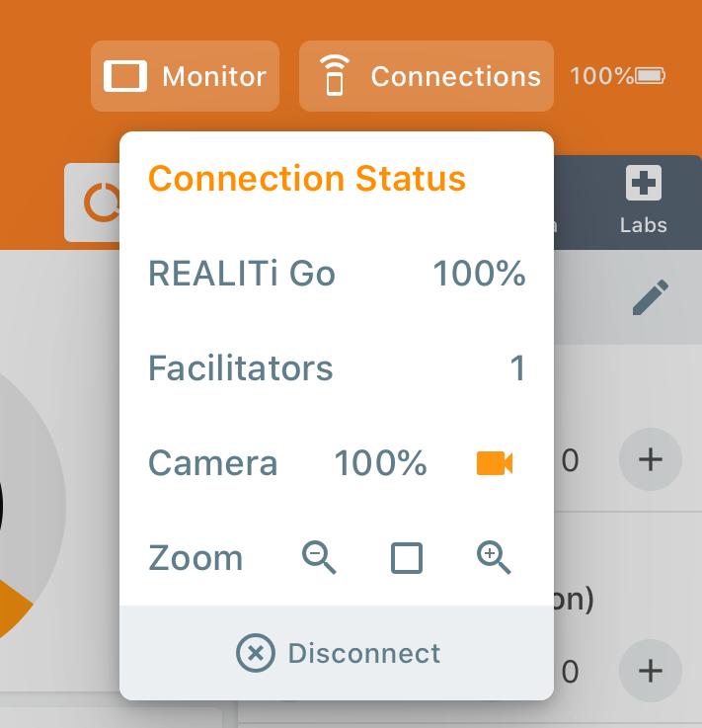Click the Connection Status heading
The height and width of the screenshot is (728, 702).
pyautogui.click(x=306, y=179)
